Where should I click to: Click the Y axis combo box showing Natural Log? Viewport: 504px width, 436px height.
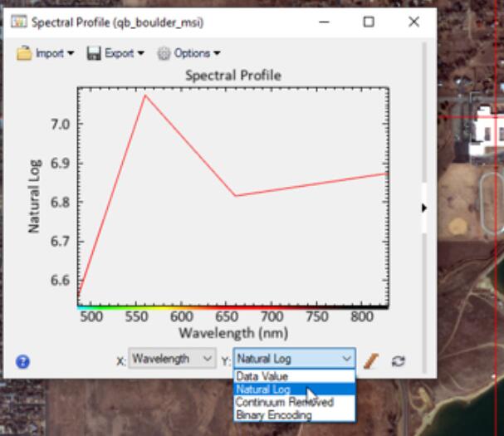294,360
